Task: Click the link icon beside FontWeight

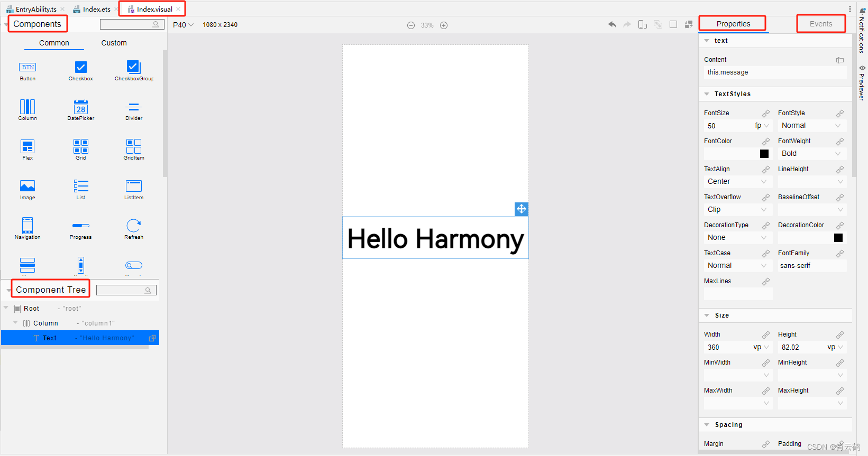Action: pos(840,142)
